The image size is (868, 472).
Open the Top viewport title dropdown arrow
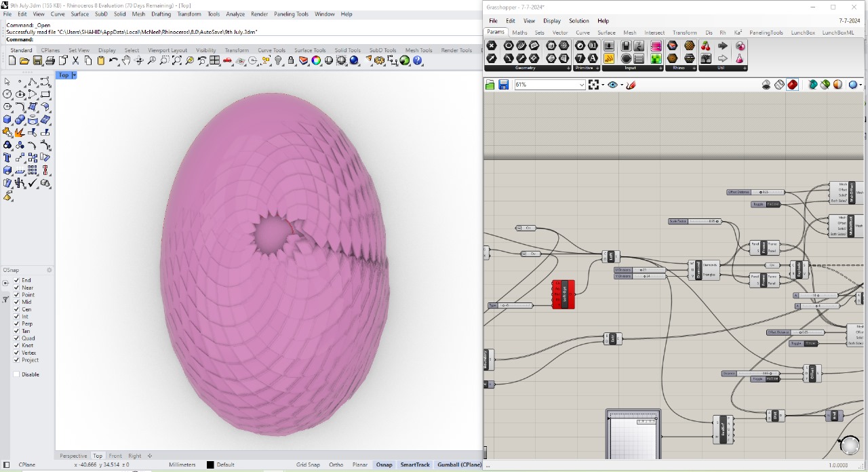point(73,75)
